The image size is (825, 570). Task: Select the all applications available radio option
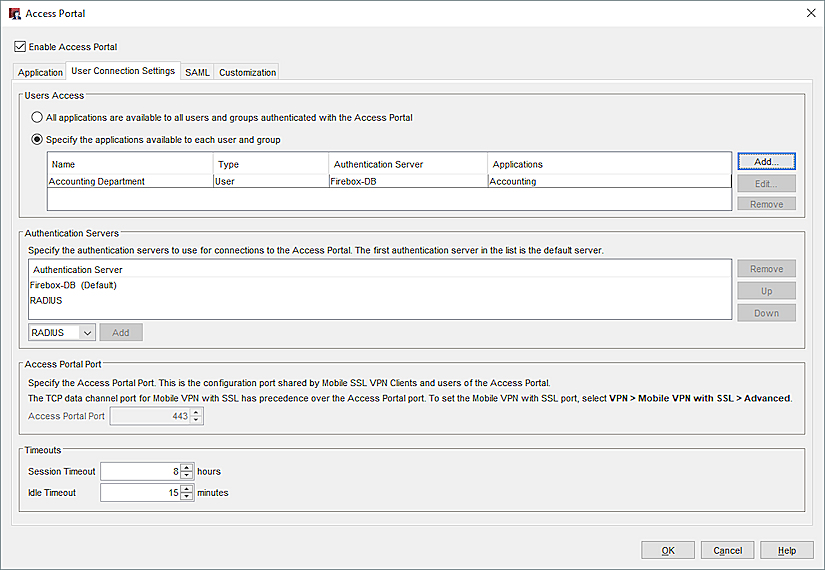click(x=37, y=118)
